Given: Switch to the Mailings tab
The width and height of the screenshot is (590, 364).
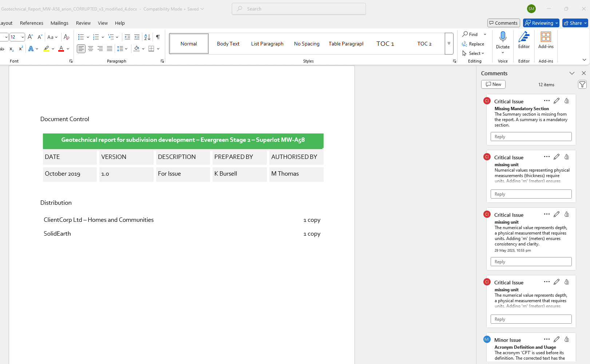Looking at the screenshot, I should 59,23.
